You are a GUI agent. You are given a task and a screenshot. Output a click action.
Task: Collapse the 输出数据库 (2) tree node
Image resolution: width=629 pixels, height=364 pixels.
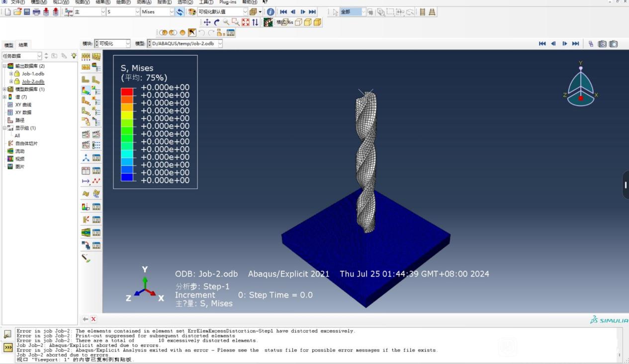point(5,66)
